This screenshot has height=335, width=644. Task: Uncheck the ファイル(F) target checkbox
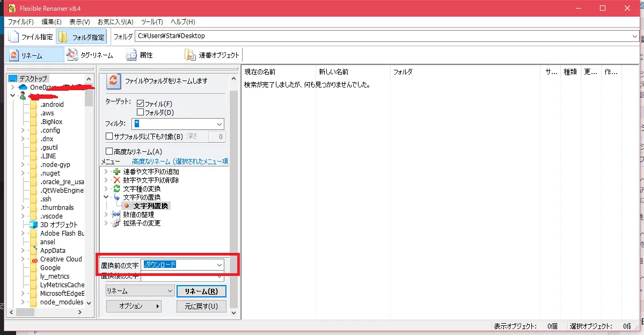point(141,104)
